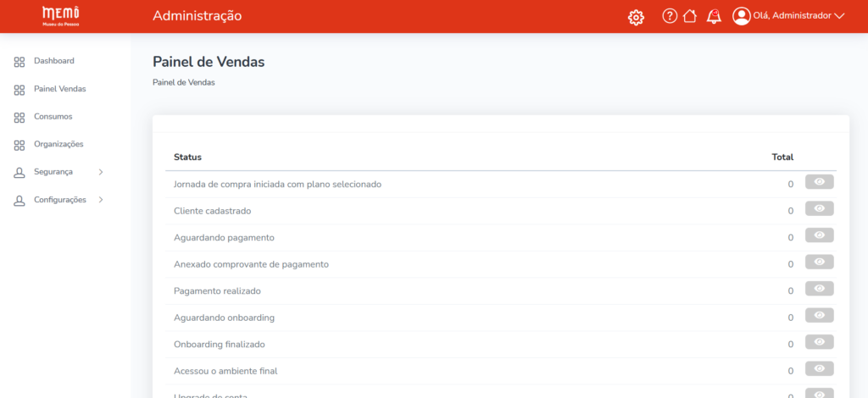Click the home icon in top bar
Screen dimensions: 868x398
[690, 16]
